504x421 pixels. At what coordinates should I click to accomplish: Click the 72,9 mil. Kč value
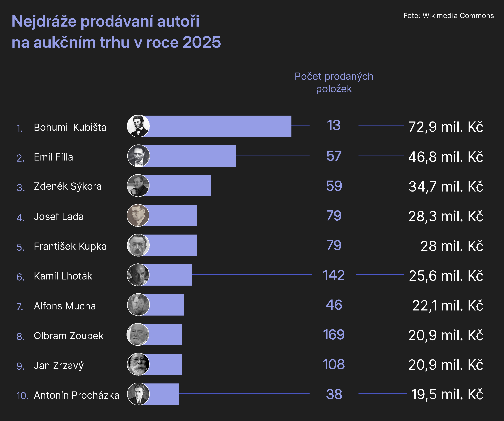[x=445, y=127]
